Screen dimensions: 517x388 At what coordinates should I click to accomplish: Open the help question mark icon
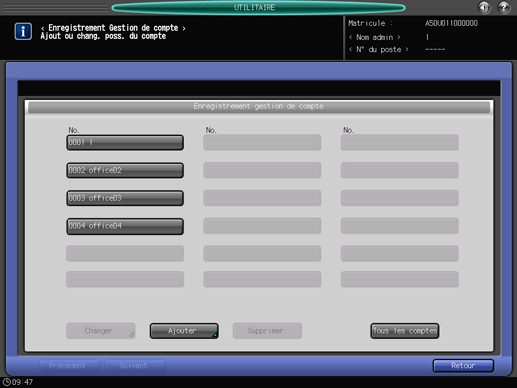pyautogui.click(x=504, y=7)
